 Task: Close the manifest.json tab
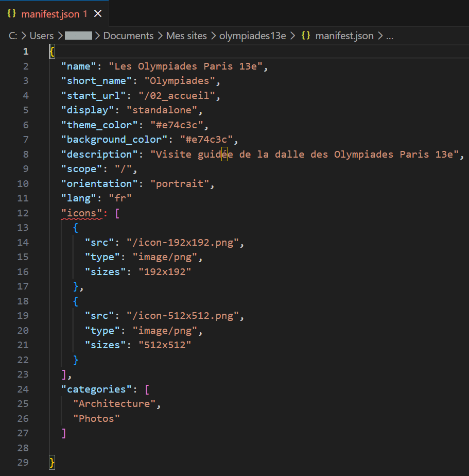(98, 14)
